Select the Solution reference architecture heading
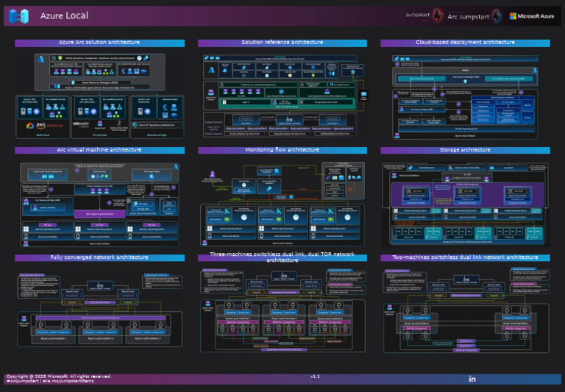This screenshot has height=392, width=565. click(282, 43)
